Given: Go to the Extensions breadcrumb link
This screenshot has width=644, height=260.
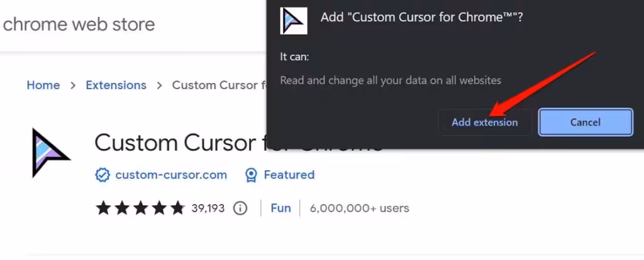Looking at the screenshot, I should coord(116,85).
